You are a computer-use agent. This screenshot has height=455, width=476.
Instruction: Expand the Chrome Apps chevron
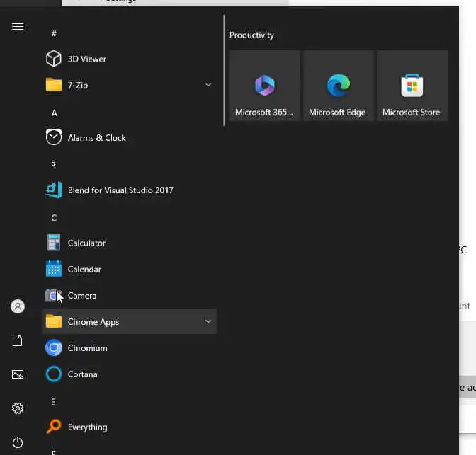click(x=208, y=321)
